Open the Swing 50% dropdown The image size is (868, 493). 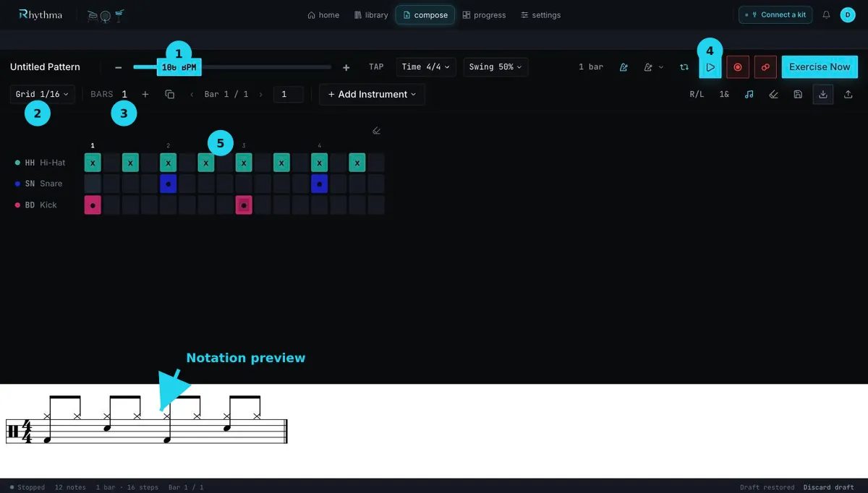[495, 67]
